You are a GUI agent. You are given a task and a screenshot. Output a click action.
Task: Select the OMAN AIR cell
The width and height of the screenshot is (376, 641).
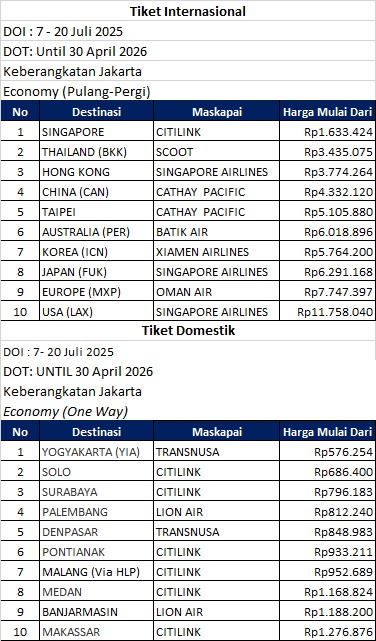pos(217,292)
